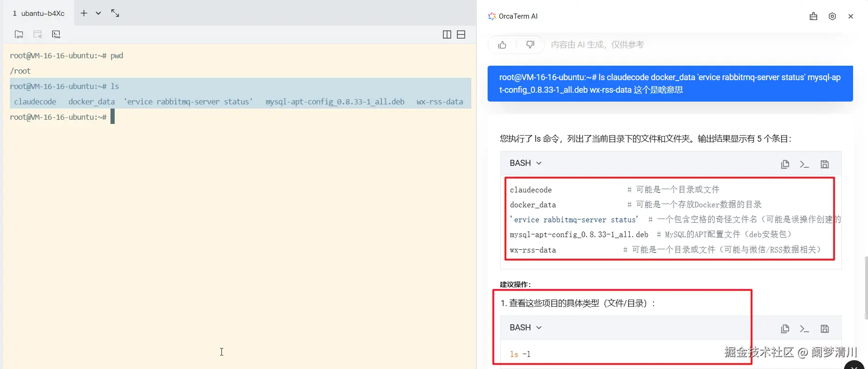Split terminal into top-bottom rows

tap(461, 34)
